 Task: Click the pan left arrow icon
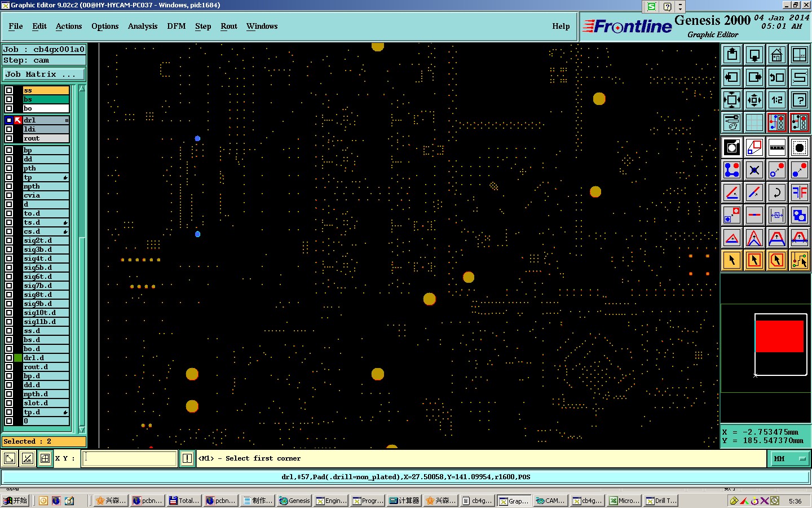tap(732, 77)
